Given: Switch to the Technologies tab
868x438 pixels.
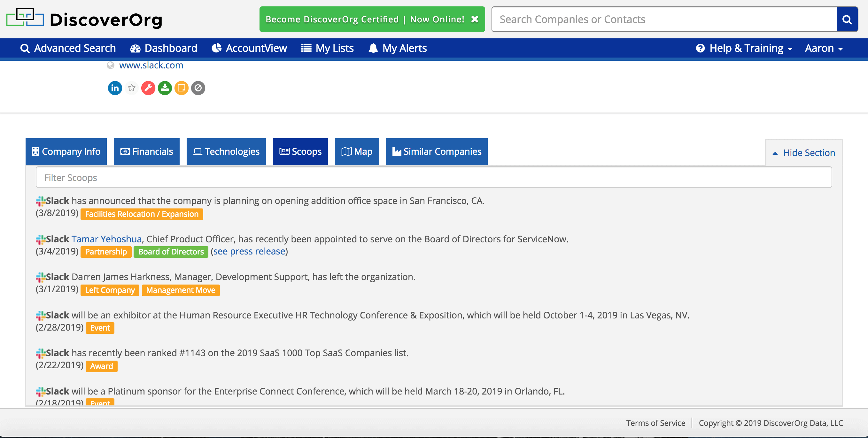Looking at the screenshot, I should tap(226, 152).
